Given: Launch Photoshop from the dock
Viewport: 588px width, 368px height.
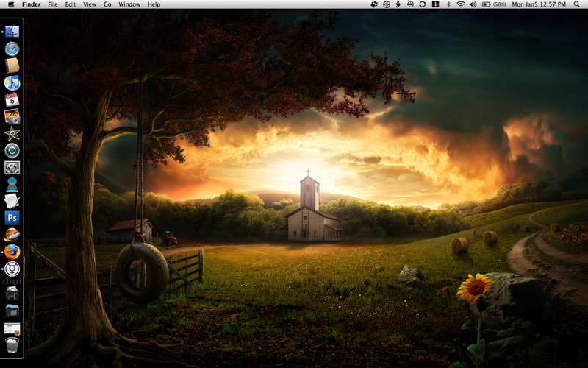Looking at the screenshot, I should (x=12, y=218).
